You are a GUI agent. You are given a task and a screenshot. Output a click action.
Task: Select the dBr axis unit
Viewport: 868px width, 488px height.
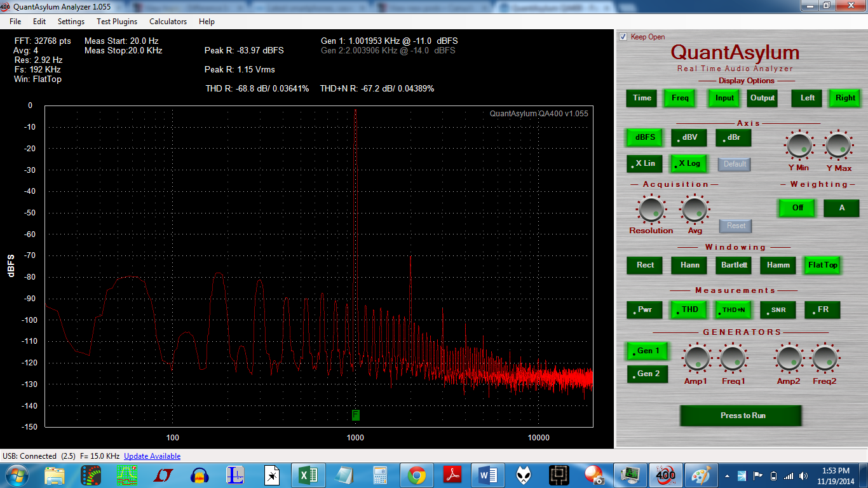[733, 138]
